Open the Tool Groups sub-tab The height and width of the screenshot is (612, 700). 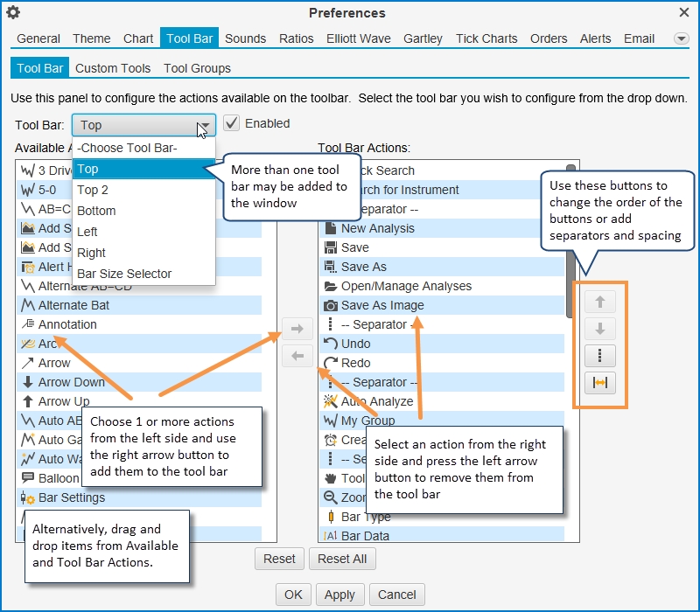click(197, 68)
